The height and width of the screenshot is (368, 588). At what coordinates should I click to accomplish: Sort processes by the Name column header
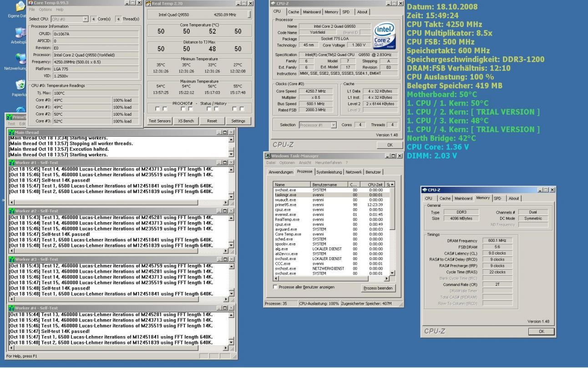pyautogui.click(x=292, y=184)
